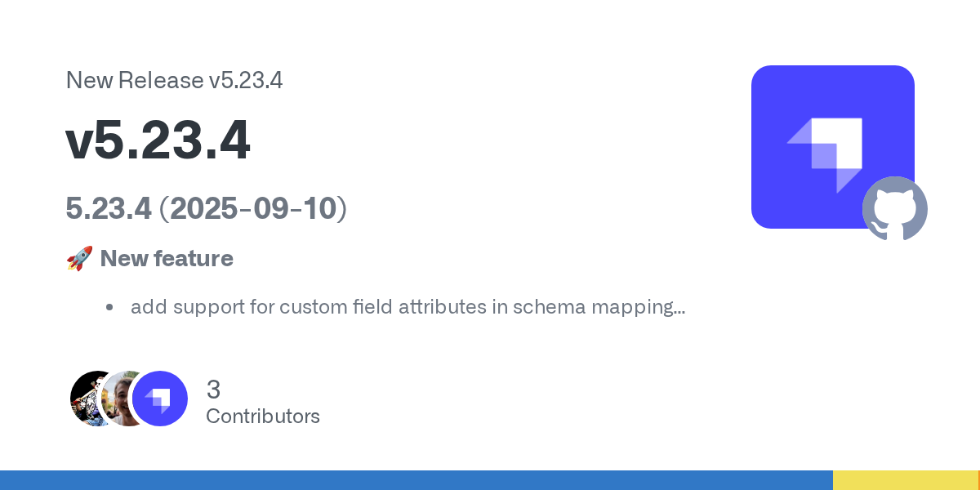
Task: Click bold 5.23.4 number before the date
Action: point(109,209)
